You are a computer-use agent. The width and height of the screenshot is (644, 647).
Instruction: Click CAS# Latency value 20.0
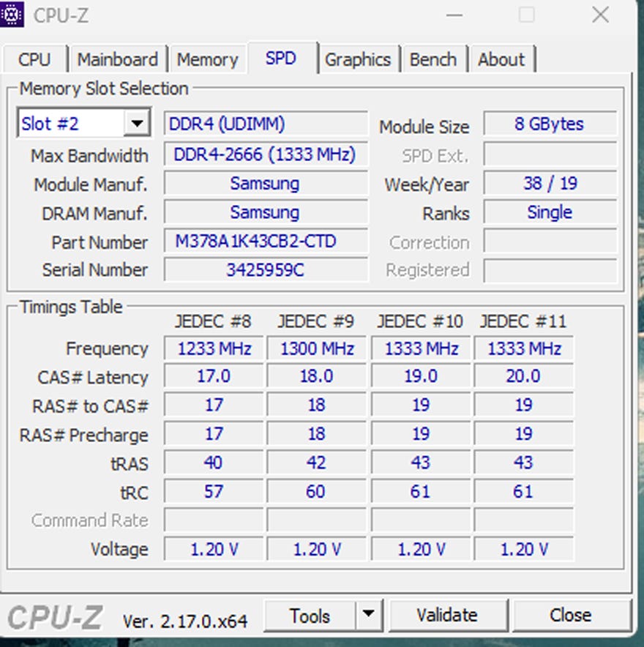point(524,376)
